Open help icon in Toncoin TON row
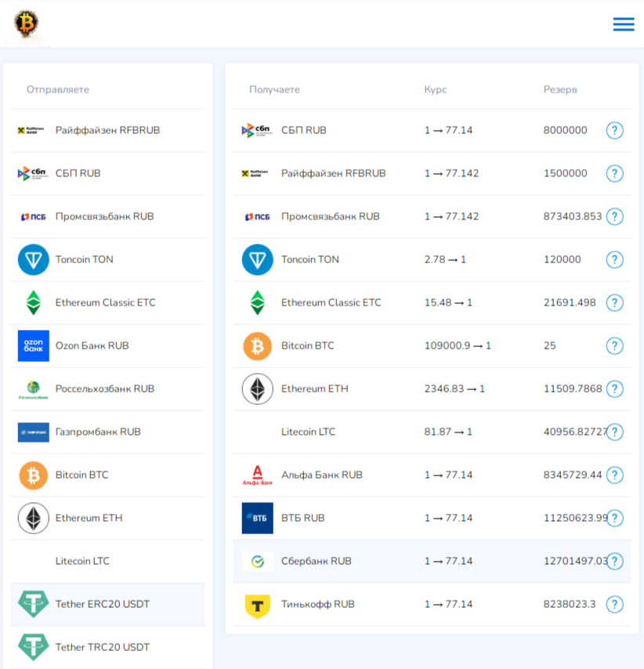Viewport: 644px width, 669px height. 614,259
